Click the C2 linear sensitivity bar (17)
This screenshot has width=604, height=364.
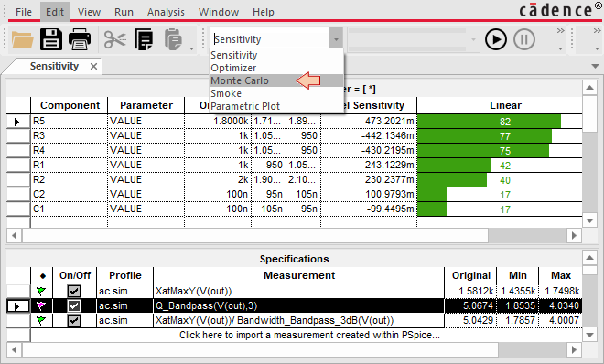pyautogui.click(x=432, y=195)
